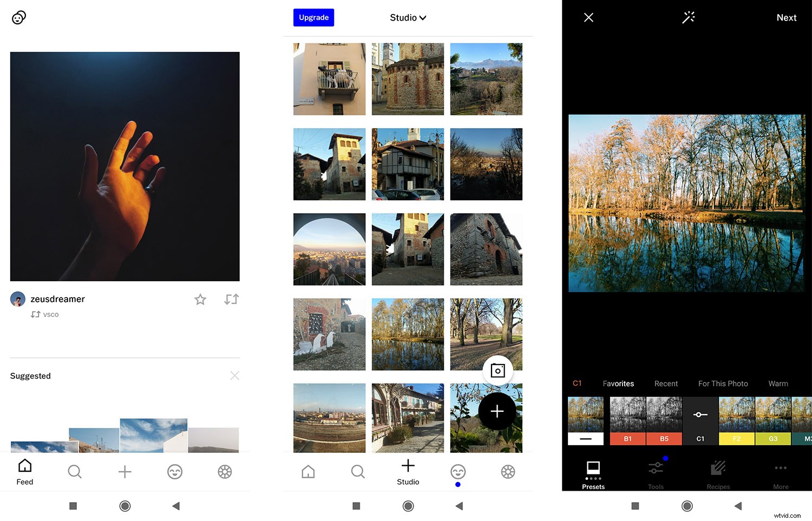
Task: Open the More options in the editor
Action: click(780, 472)
